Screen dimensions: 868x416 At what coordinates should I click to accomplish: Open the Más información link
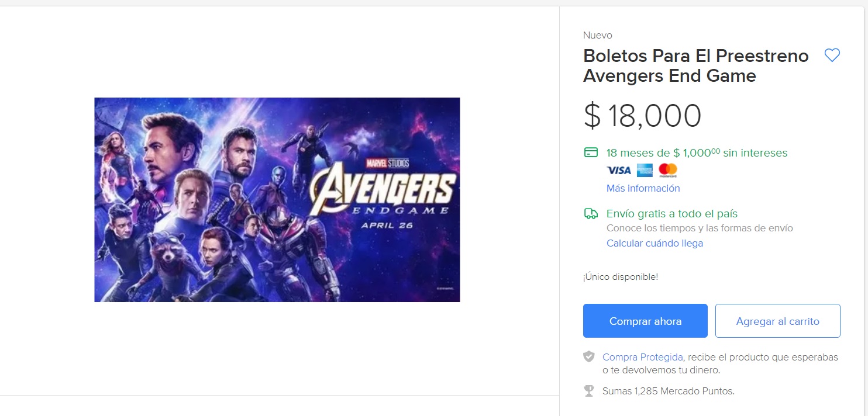[x=643, y=188]
